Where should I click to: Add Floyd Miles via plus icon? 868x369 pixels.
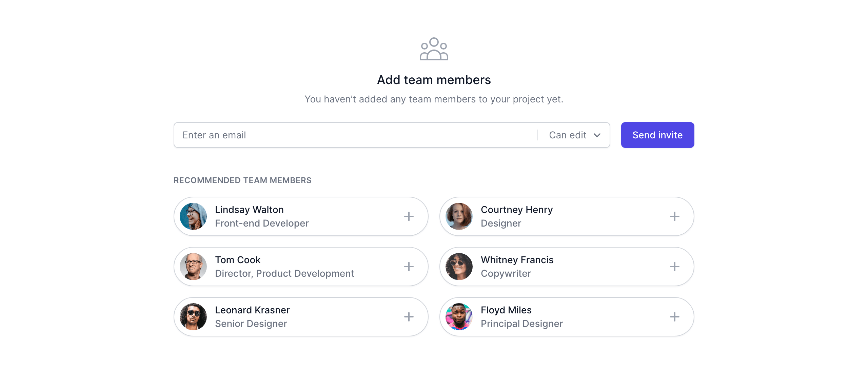(674, 317)
